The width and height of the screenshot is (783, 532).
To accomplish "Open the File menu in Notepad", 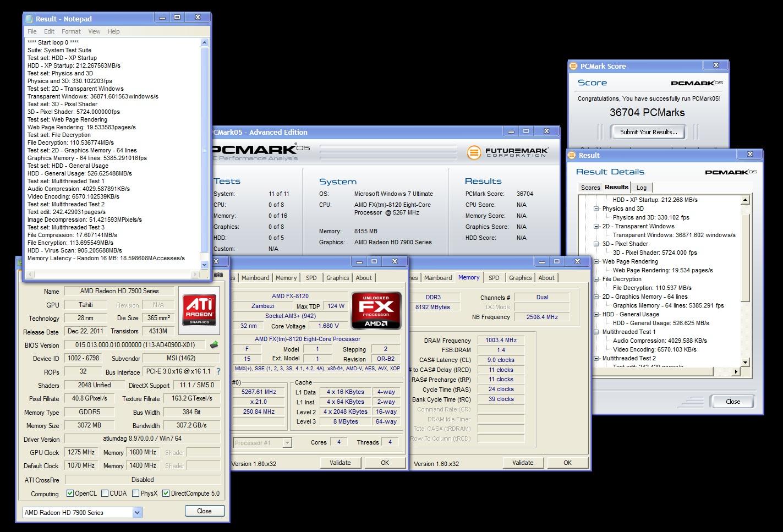I will pos(32,31).
